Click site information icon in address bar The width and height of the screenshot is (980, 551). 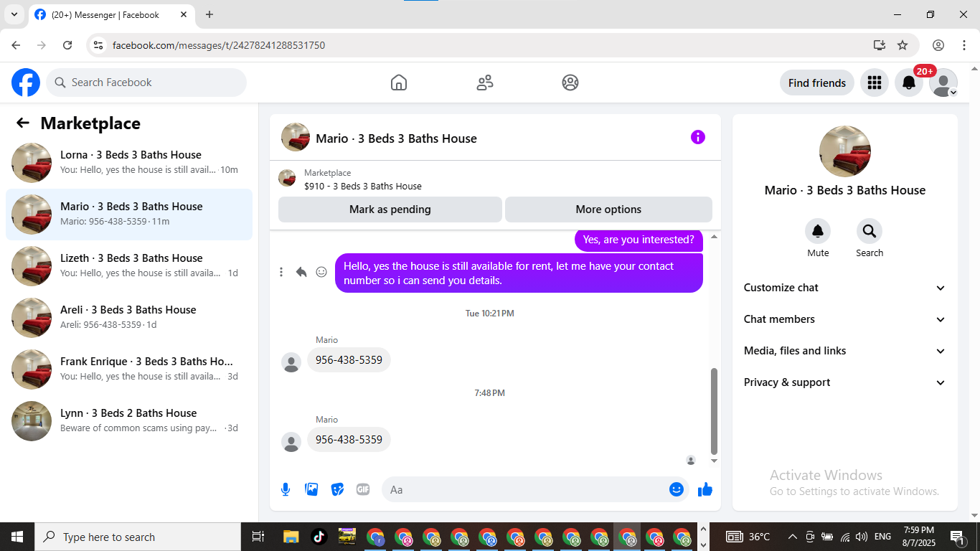[x=98, y=45]
